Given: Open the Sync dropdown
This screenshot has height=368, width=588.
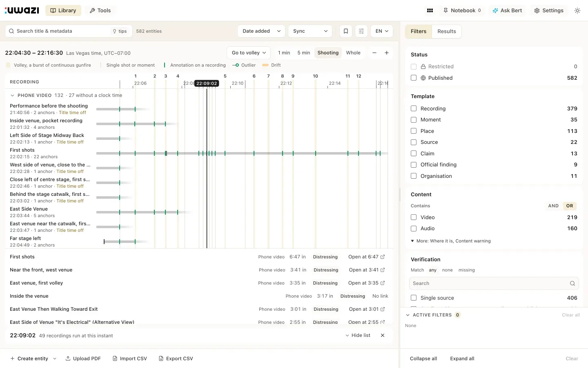Looking at the screenshot, I should (x=310, y=31).
